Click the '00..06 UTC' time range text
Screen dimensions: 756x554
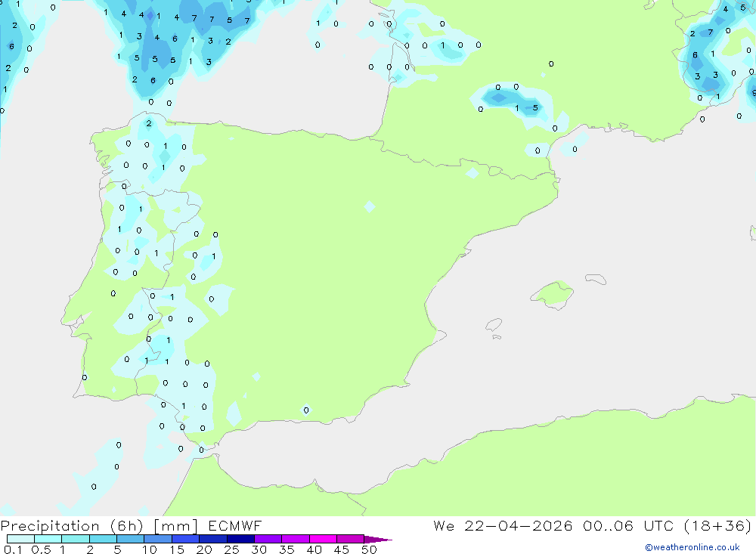click(x=627, y=525)
